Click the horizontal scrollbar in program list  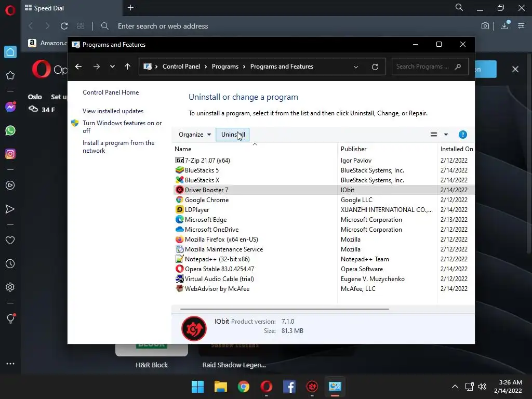pyautogui.click(x=284, y=309)
